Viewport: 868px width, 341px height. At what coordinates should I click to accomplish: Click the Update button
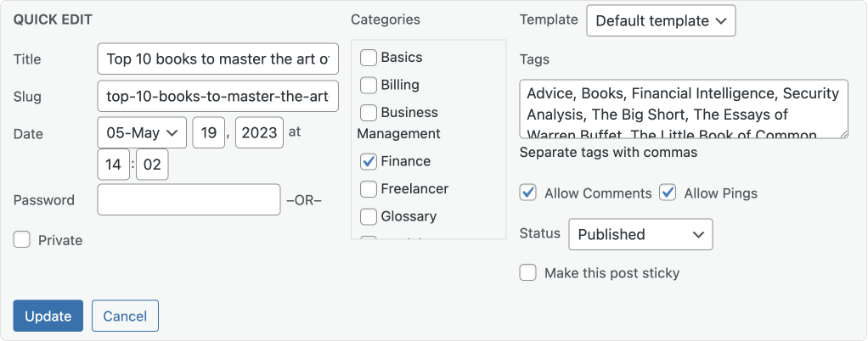[48, 316]
